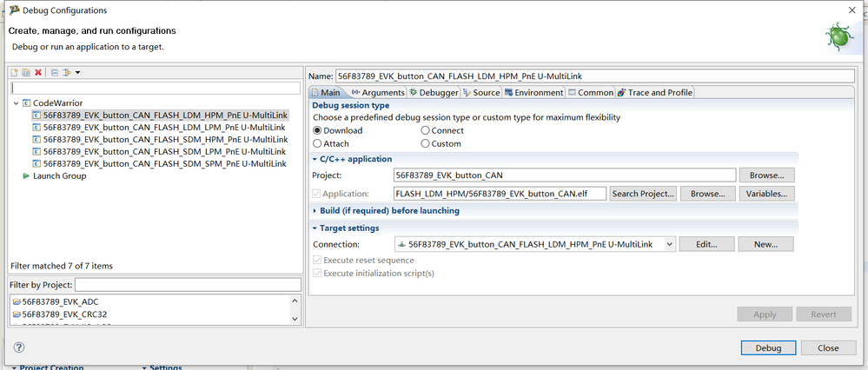The width and height of the screenshot is (868, 370).
Task: Choose the Custom debug session type
Action: tap(425, 143)
